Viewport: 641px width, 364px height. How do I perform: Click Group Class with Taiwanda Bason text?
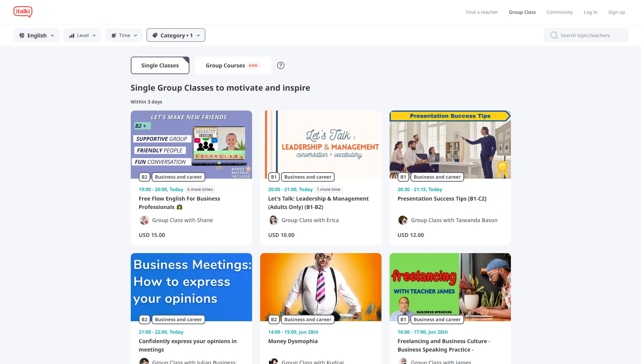coord(454,220)
